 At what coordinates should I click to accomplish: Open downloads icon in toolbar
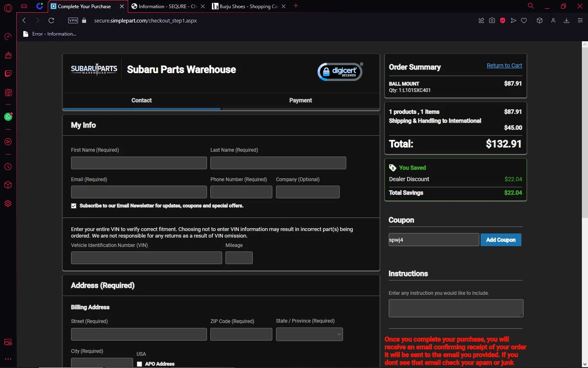[566, 20]
